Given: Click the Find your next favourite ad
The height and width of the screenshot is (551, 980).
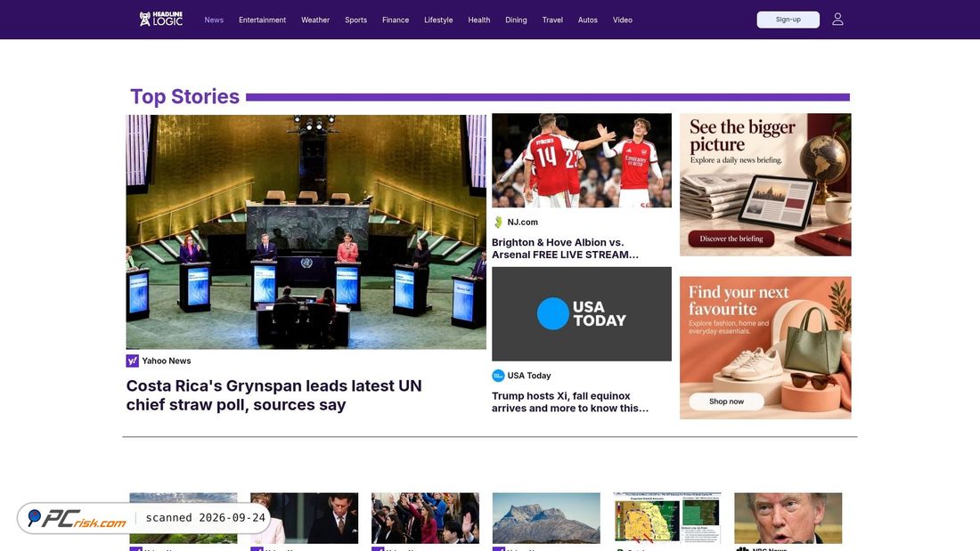Looking at the screenshot, I should pos(765,348).
